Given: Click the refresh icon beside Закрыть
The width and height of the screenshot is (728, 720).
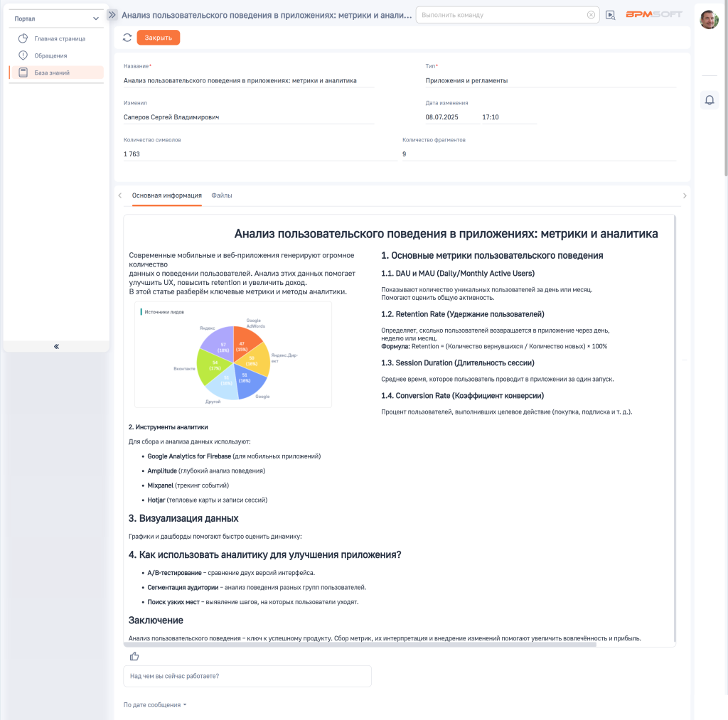Looking at the screenshot, I should [127, 38].
